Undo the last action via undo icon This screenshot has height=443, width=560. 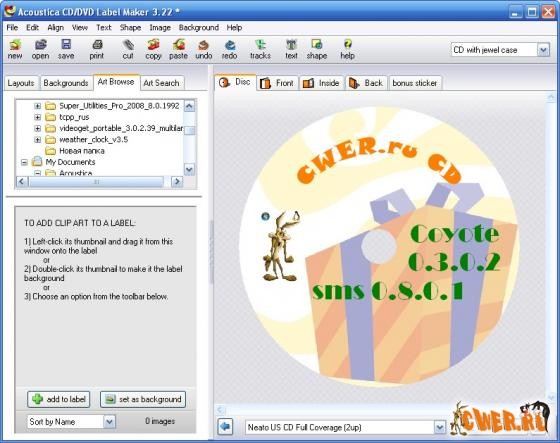pos(204,49)
